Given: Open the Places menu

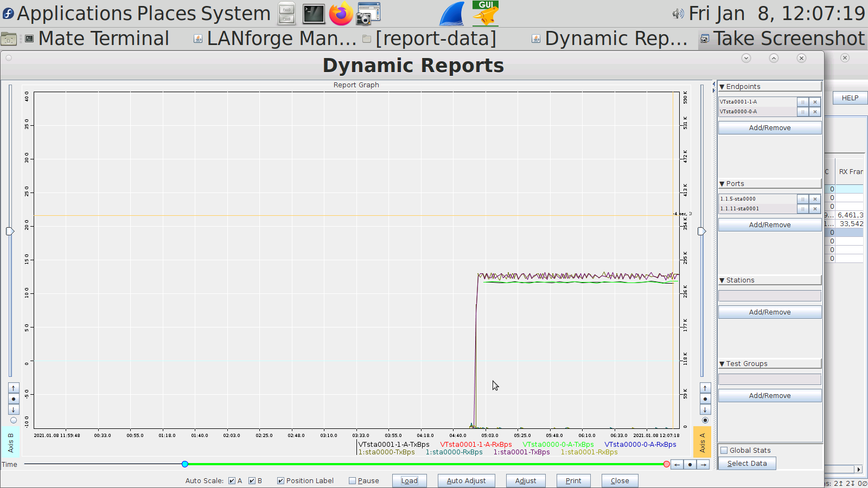Looking at the screenshot, I should click(166, 14).
